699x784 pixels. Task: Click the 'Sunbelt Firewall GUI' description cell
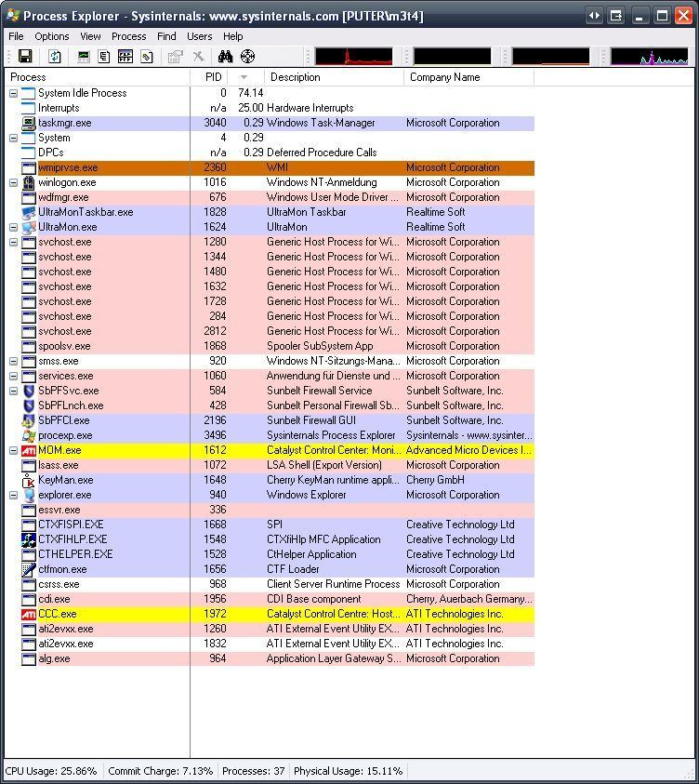pyautogui.click(x=311, y=420)
